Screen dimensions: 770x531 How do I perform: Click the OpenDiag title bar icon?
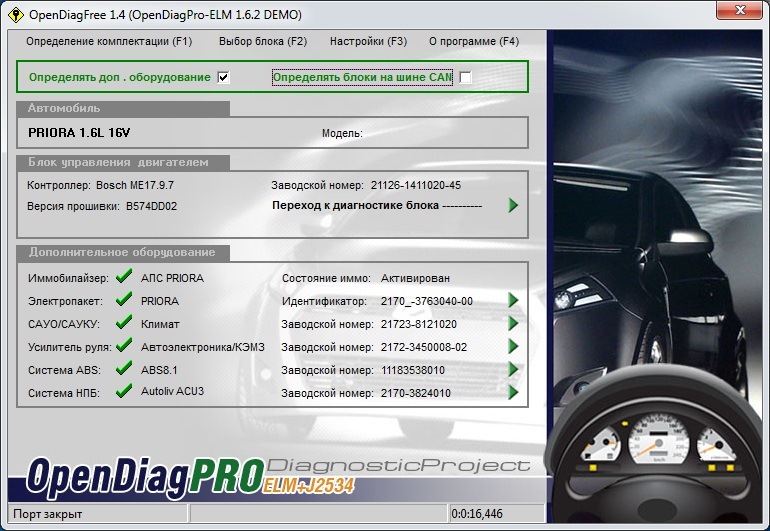point(16,15)
